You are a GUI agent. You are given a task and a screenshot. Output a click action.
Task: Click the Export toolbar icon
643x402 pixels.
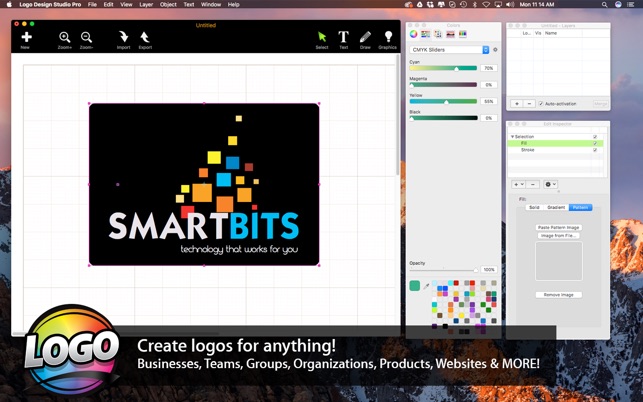click(x=145, y=37)
